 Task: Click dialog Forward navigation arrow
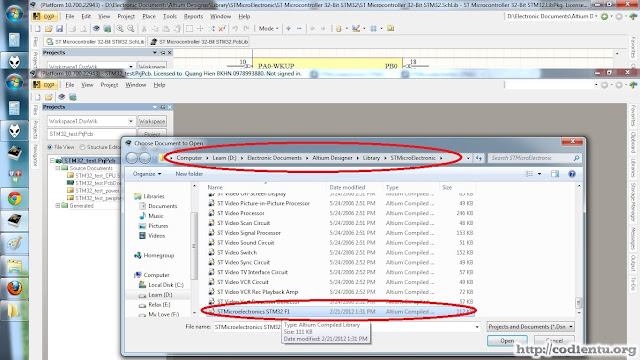coord(145,158)
